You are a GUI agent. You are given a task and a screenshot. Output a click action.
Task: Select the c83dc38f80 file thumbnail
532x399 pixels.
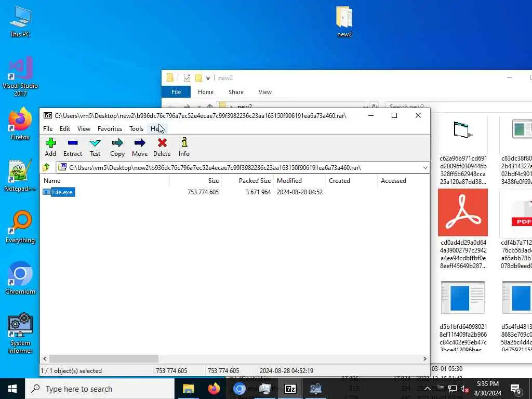pyautogui.click(x=516, y=151)
